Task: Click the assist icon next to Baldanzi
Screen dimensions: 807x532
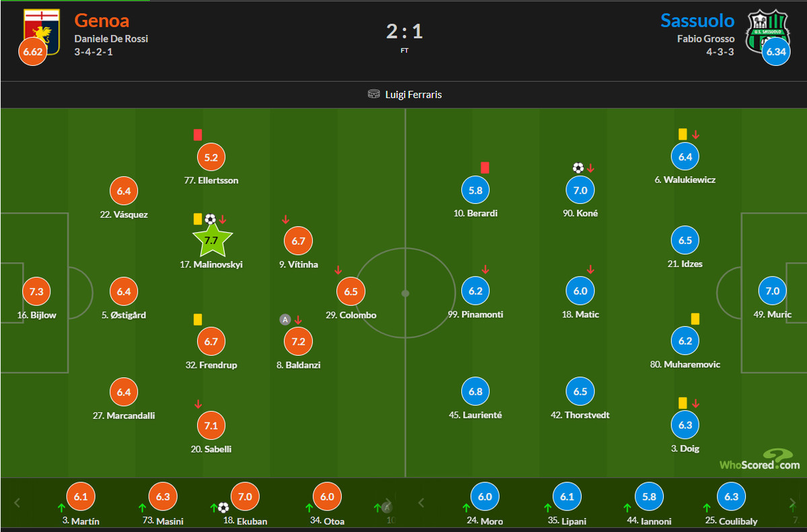Action: 284,319
